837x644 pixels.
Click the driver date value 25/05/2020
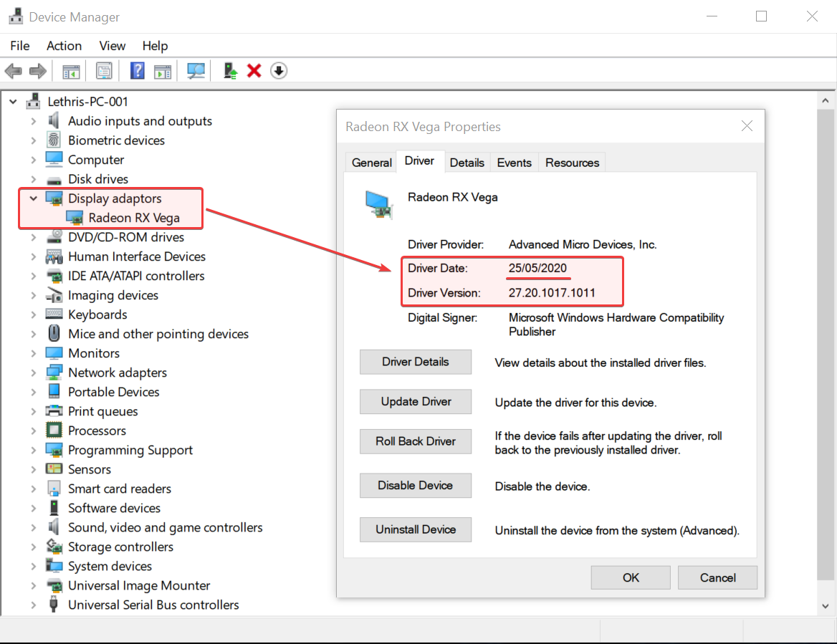coord(537,268)
